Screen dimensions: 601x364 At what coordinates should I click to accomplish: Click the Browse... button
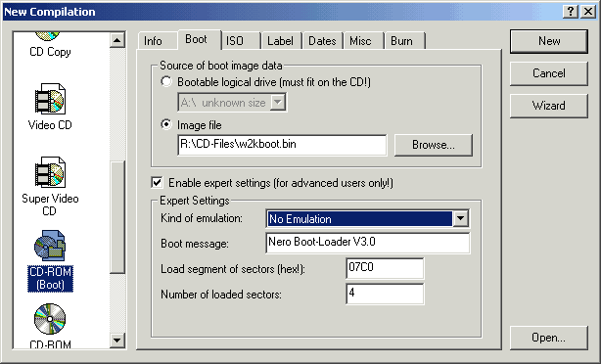[433, 145]
